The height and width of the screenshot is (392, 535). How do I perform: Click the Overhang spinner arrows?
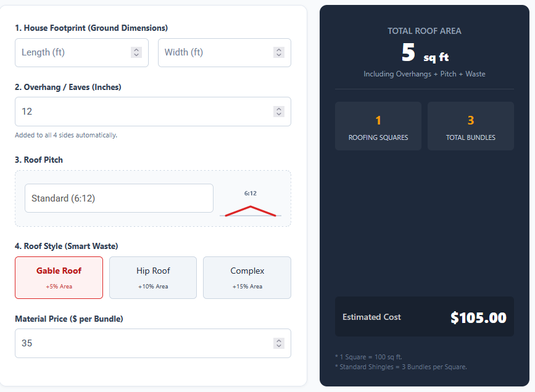279,112
